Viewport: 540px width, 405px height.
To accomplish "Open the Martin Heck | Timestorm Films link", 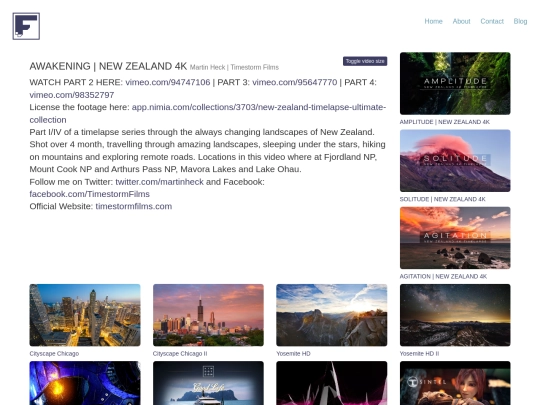I will 234,67.
